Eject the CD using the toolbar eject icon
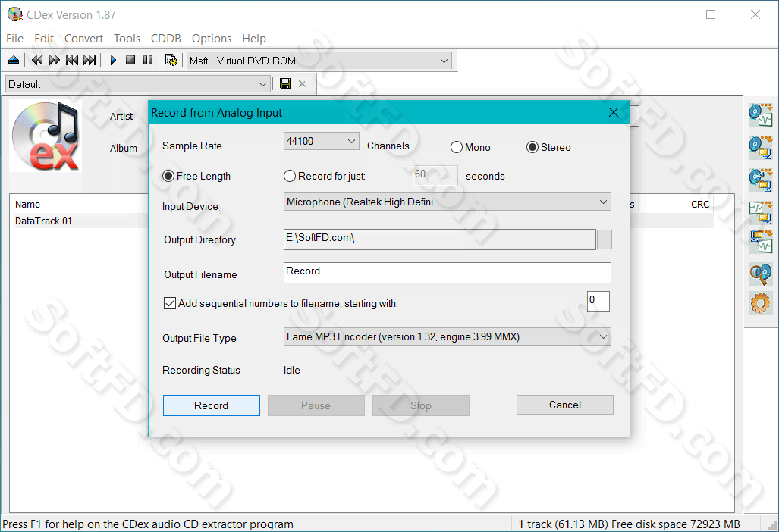Screen dimensions: 779x532 tap(14, 60)
